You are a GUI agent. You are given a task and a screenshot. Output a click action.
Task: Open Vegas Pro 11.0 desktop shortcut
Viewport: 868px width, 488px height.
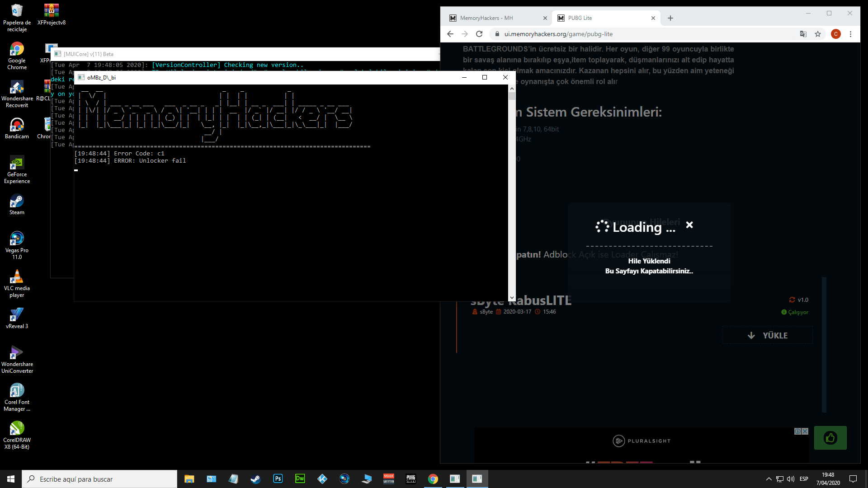click(x=17, y=246)
